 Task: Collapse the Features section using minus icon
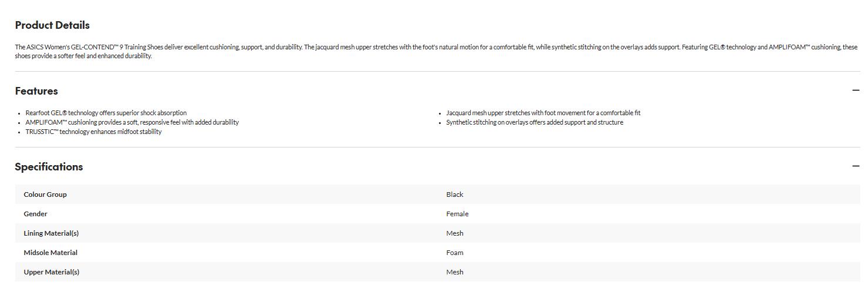point(855,90)
